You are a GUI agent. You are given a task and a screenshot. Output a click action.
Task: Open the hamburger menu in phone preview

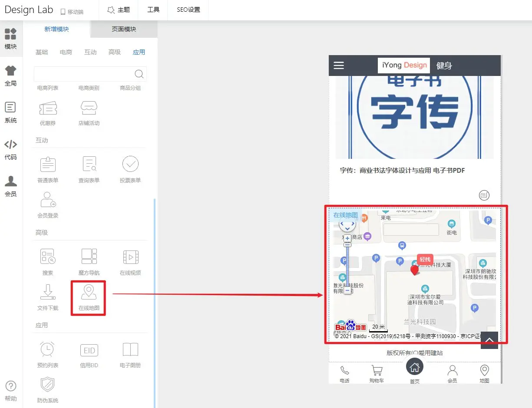[x=339, y=66]
